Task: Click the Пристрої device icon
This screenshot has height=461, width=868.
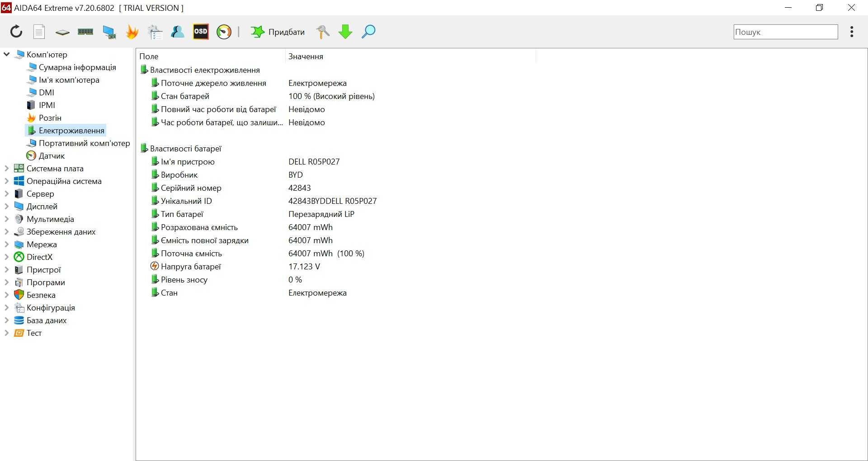Action: (x=19, y=270)
